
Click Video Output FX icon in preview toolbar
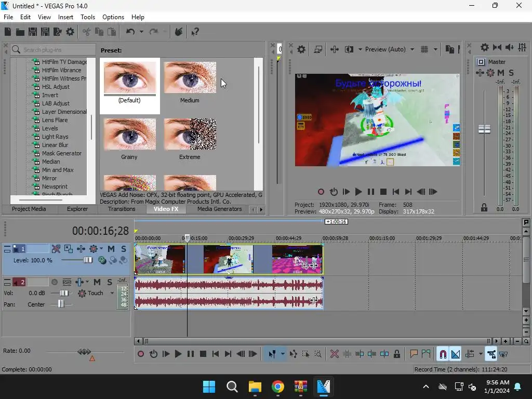(x=334, y=49)
